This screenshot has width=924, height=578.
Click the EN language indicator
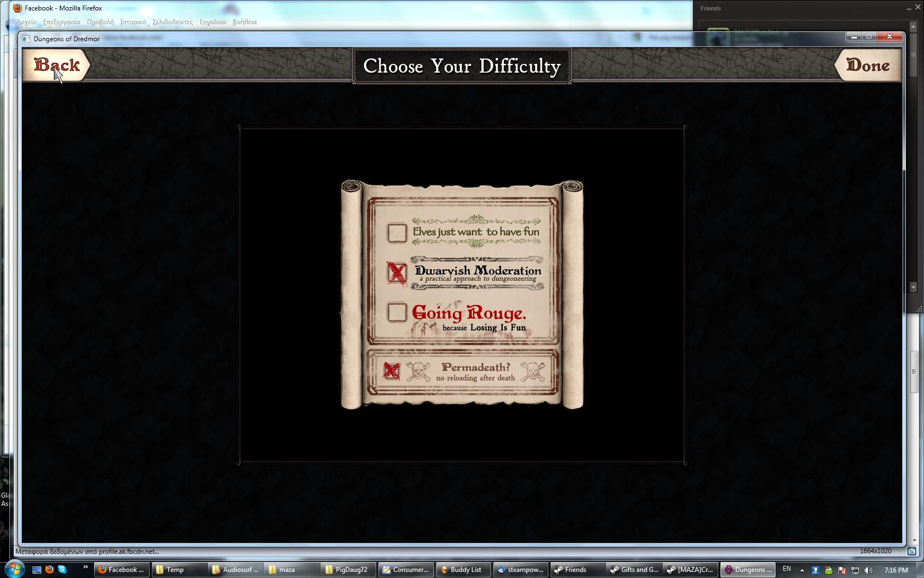[787, 569]
